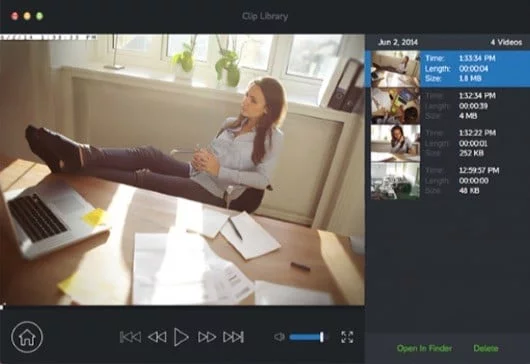Image resolution: width=530 pixels, height=364 pixels.
Task: Click Open In Finder
Action: (424, 348)
